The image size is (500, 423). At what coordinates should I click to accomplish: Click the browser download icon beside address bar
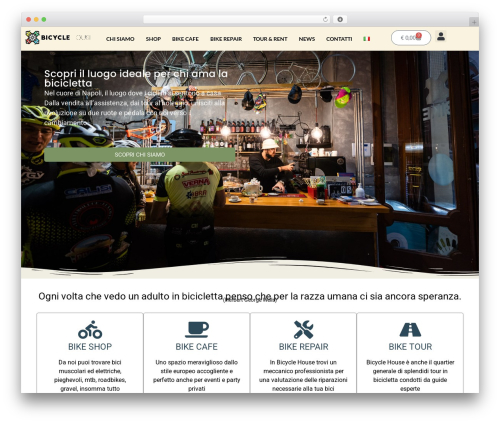(x=340, y=20)
